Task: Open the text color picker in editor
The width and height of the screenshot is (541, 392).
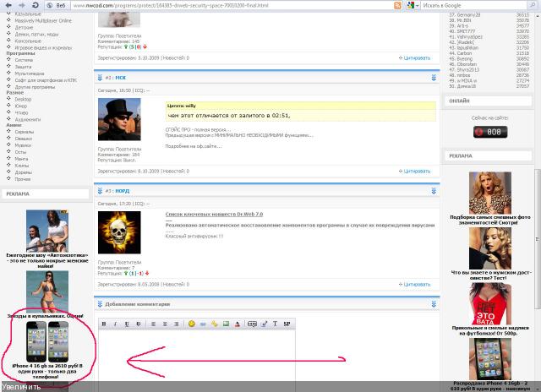Action: coord(238,324)
